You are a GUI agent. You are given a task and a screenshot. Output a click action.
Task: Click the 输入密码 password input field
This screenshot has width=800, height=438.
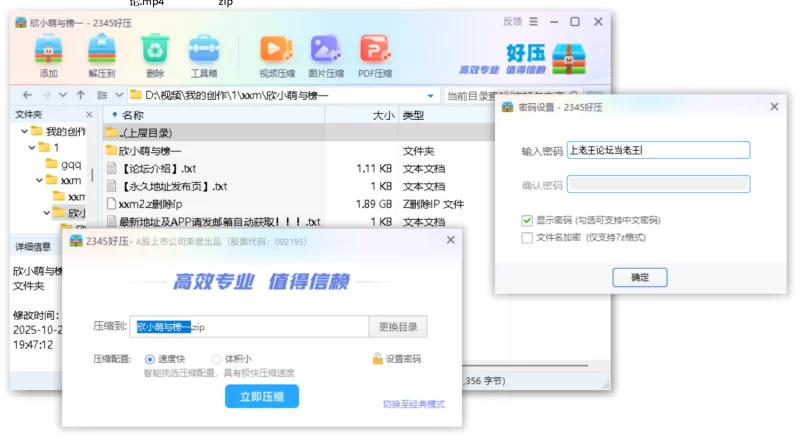657,150
